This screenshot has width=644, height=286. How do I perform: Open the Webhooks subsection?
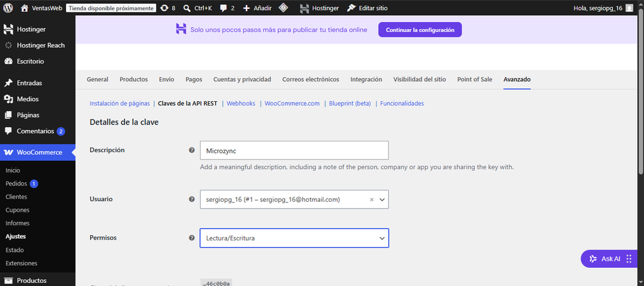pyautogui.click(x=241, y=104)
